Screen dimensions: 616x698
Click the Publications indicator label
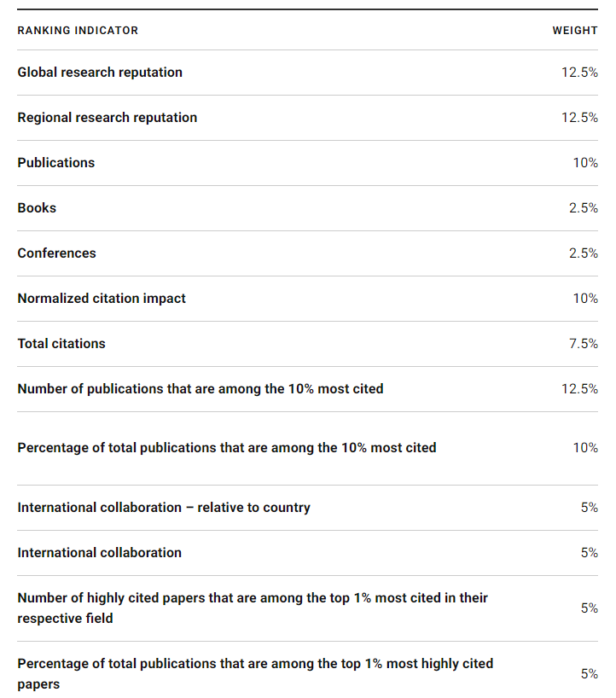tap(56, 163)
